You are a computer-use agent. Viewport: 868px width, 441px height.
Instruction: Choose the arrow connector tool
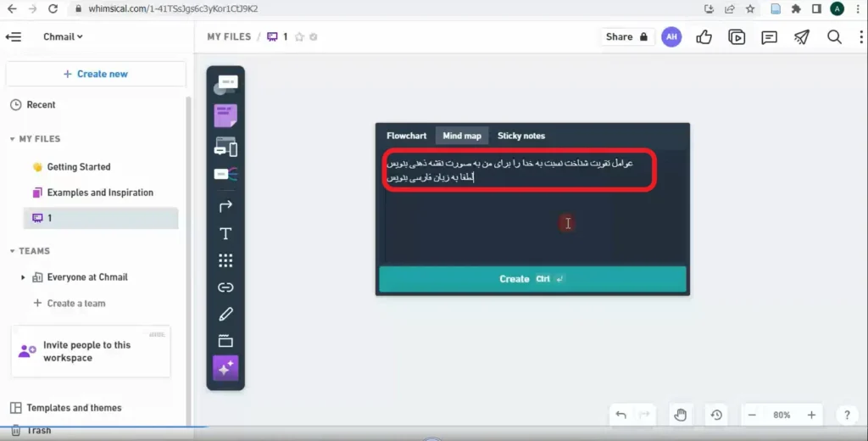pos(225,206)
